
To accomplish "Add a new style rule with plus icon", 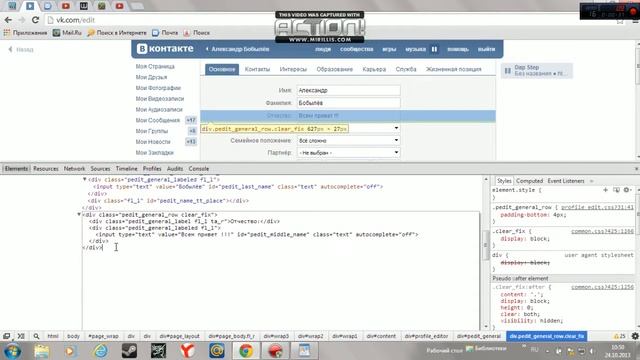I will (x=605, y=190).
